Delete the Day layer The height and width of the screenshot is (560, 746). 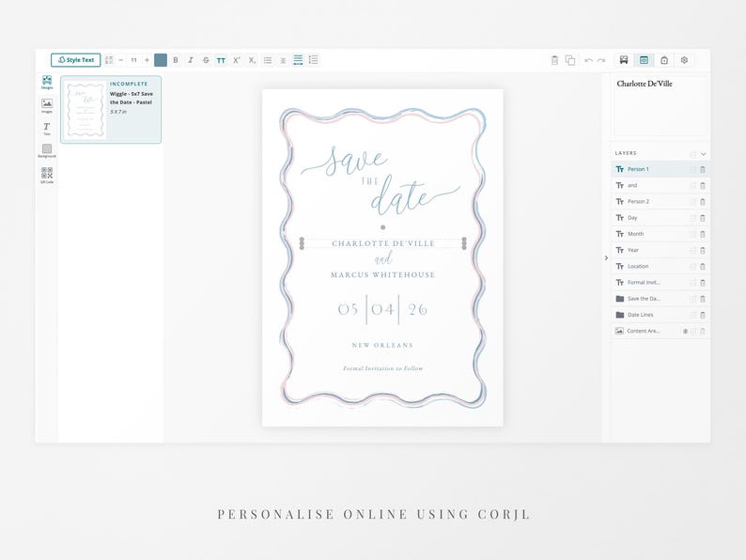[703, 218]
